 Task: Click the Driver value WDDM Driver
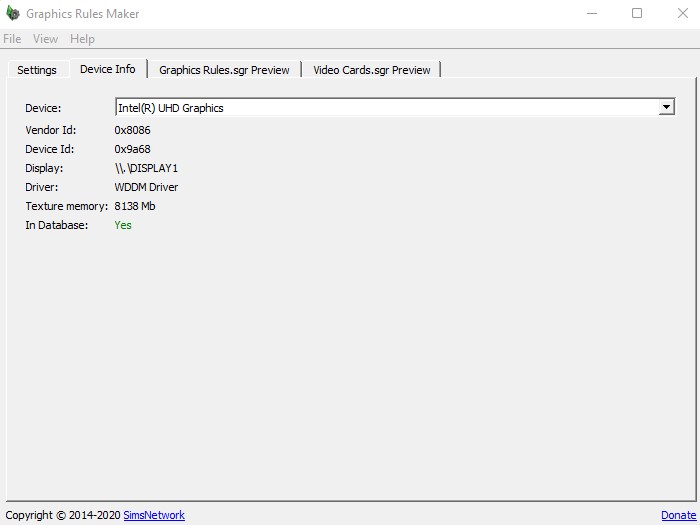coord(146,187)
